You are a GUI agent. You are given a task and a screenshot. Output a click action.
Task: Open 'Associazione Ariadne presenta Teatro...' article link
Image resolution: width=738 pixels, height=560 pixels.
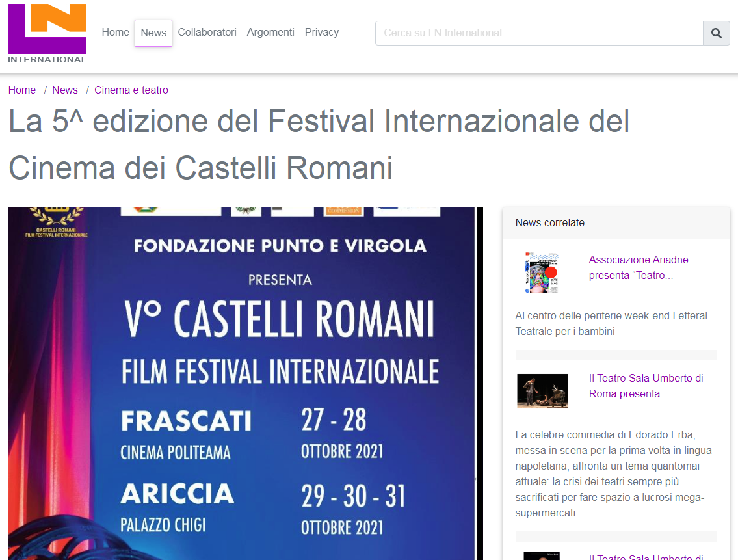pyautogui.click(x=639, y=267)
